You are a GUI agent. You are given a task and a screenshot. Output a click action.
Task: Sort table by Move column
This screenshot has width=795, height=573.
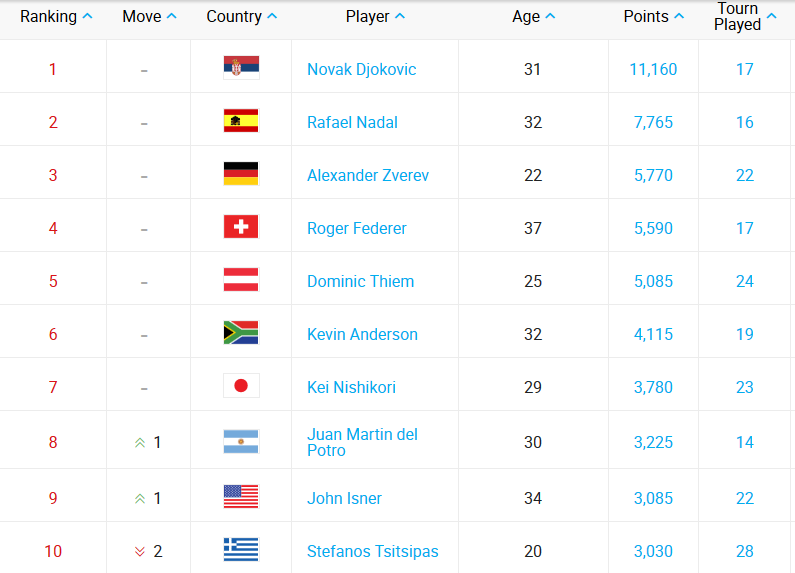click(149, 17)
